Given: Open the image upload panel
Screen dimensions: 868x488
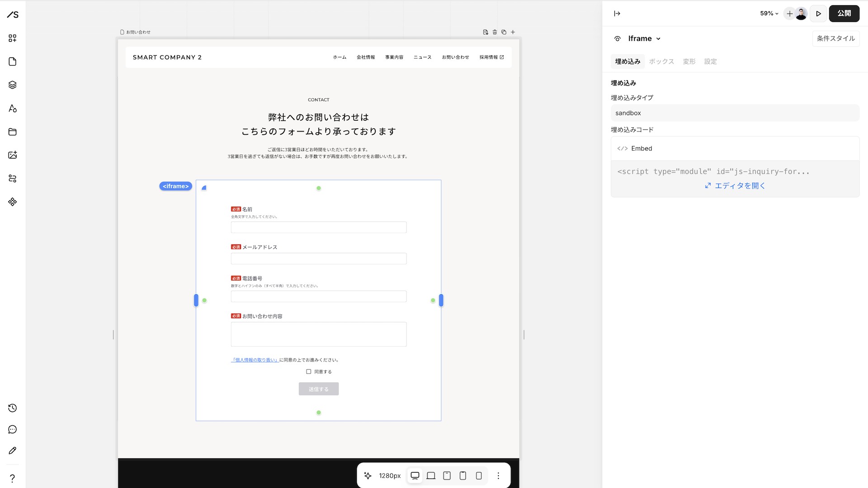Looking at the screenshot, I should pos(13,155).
